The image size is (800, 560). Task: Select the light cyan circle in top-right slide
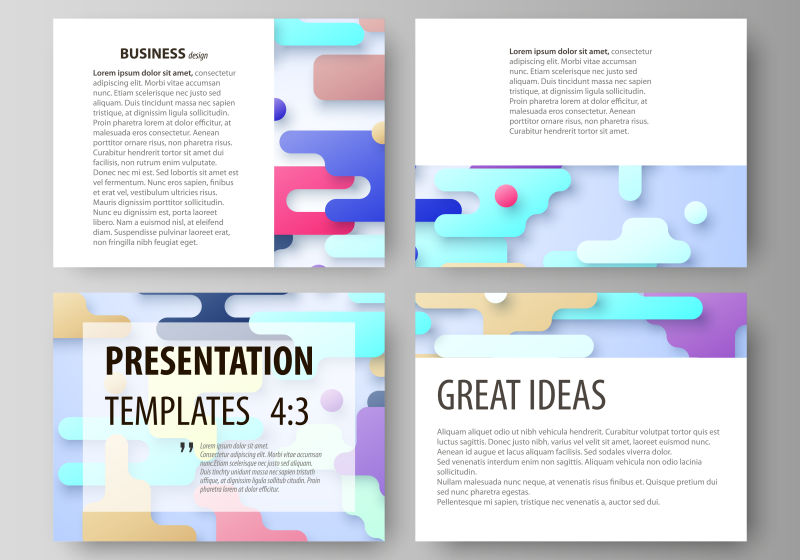tap(695, 212)
